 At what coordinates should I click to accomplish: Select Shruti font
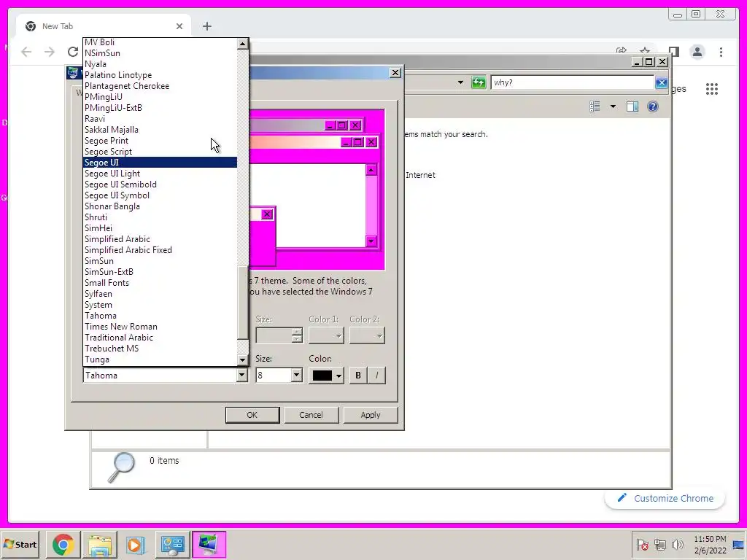pos(160,217)
